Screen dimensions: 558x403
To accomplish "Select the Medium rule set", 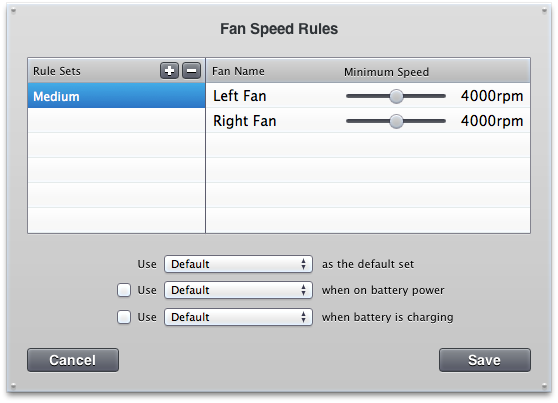I will (116, 96).
